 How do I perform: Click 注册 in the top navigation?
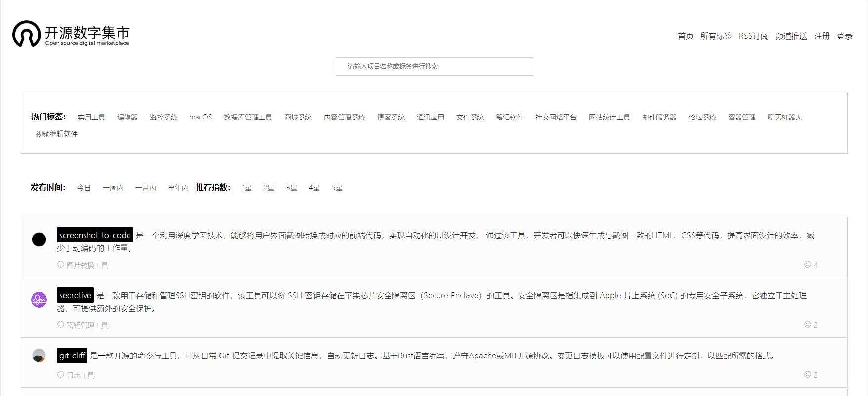tap(822, 36)
